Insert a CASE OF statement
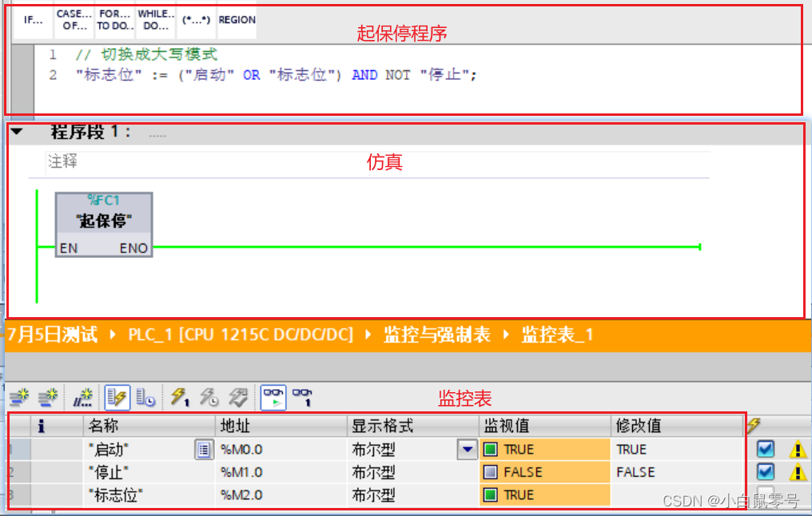The height and width of the screenshot is (516, 812). 74,21
